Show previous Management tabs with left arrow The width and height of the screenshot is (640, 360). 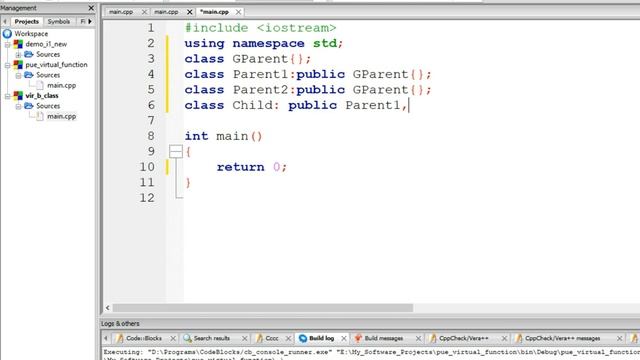5,21
